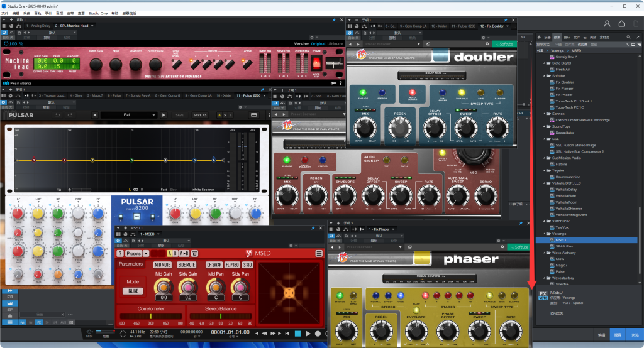The height and width of the screenshot is (348, 644).
Task: Switch to 5 - Magic7 tab
Action: pyautogui.click(x=95, y=95)
